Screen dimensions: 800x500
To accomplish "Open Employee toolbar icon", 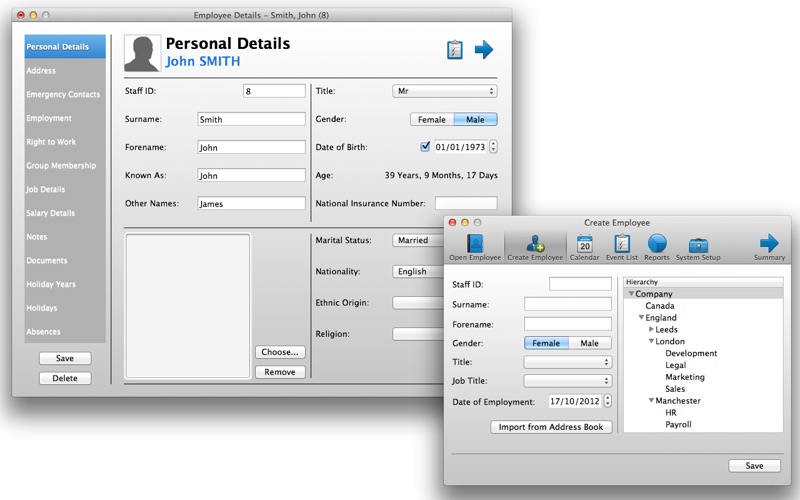I will tap(475, 247).
